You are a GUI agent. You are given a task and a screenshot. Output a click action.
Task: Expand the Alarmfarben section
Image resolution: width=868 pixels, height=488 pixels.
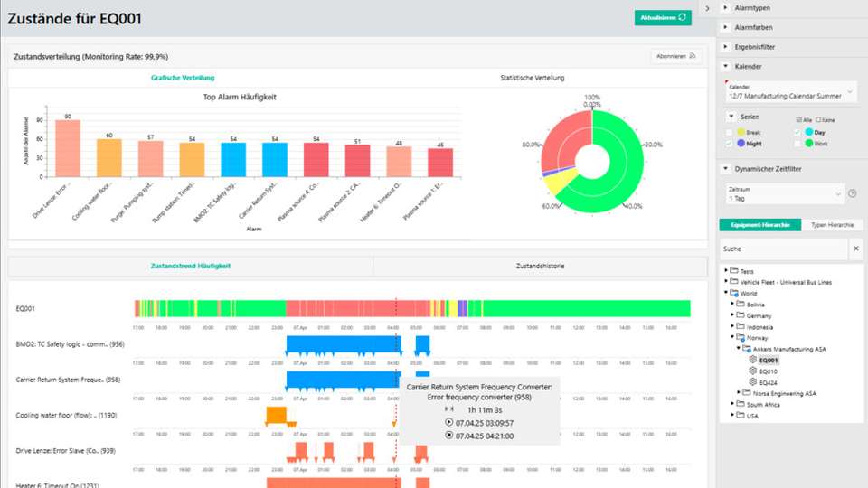(726, 27)
